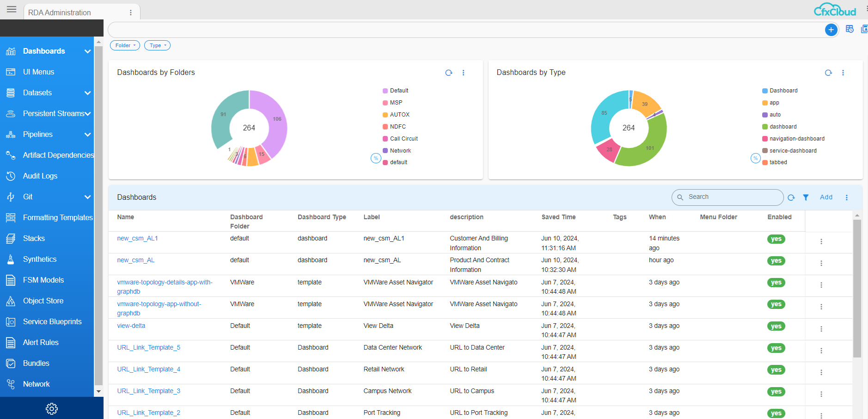Go to Service Blueprints in sidebar
Image resolution: width=868 pixels, height=419 pixels.
pyautogui.click(x=52, y=321)
